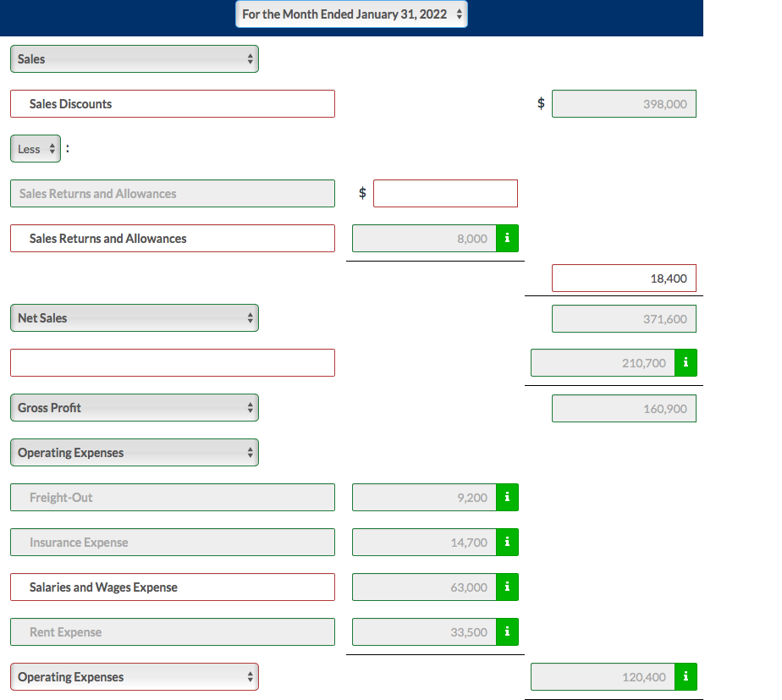Click the Insurance Expense account field
Viewport: 782px width, 700px height.
[173, 542]
